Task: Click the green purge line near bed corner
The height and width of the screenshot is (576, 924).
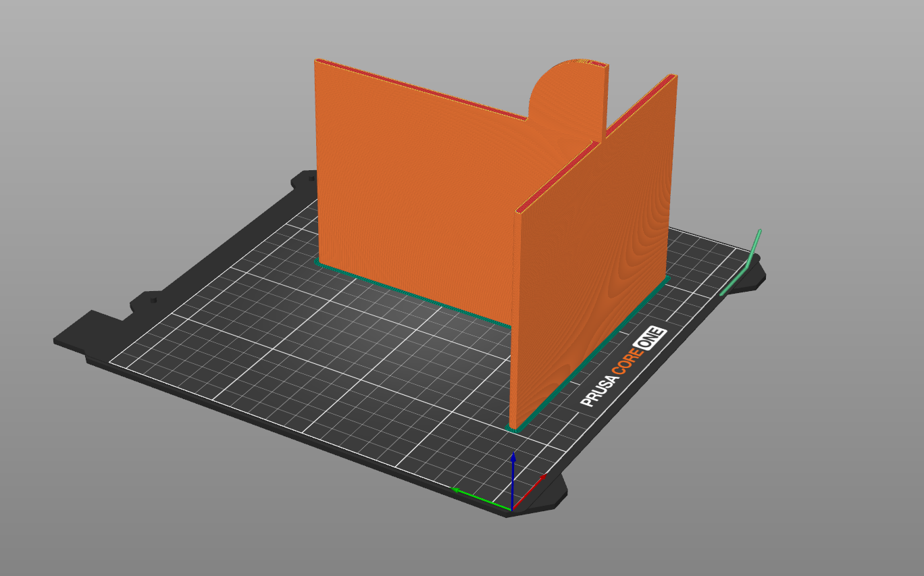Action: pyautogui.click(x=741, y=263)
